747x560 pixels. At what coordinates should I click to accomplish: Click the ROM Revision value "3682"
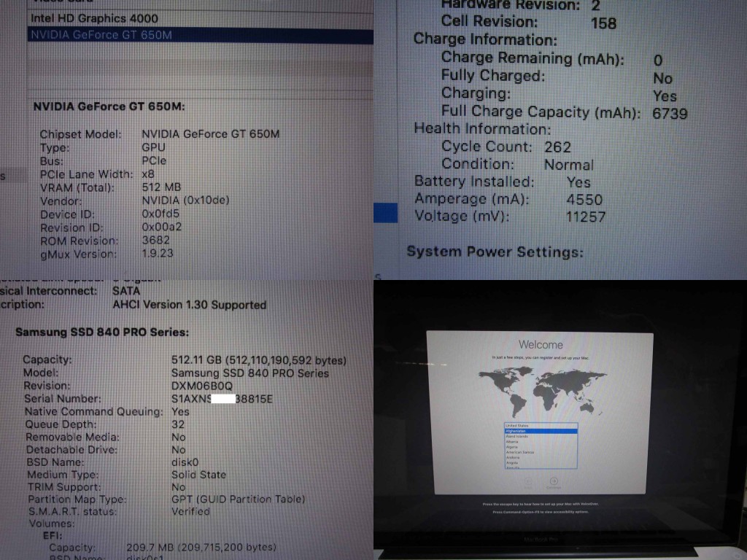[156, 240]
